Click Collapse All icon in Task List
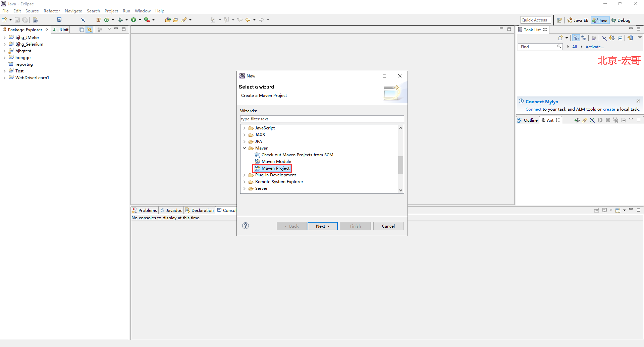 point(620,38)
